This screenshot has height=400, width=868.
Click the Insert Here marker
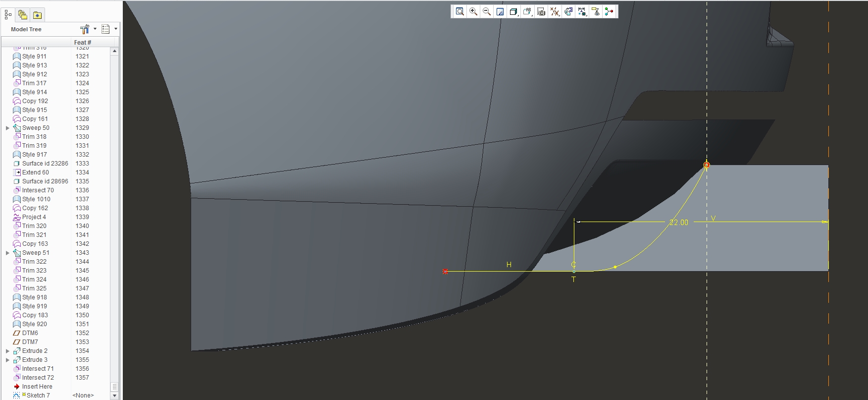tap(37, 387)
